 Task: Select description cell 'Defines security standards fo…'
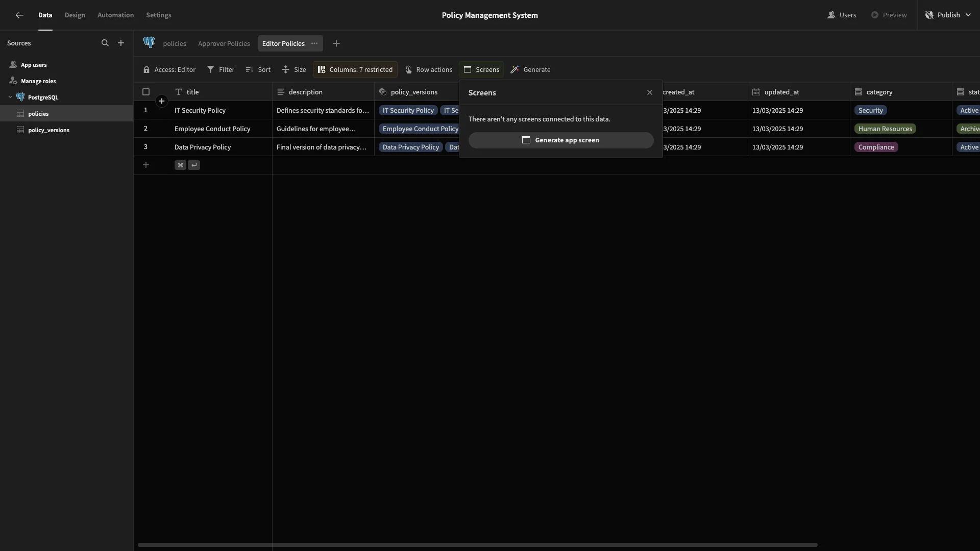click(x=323, y=110)
